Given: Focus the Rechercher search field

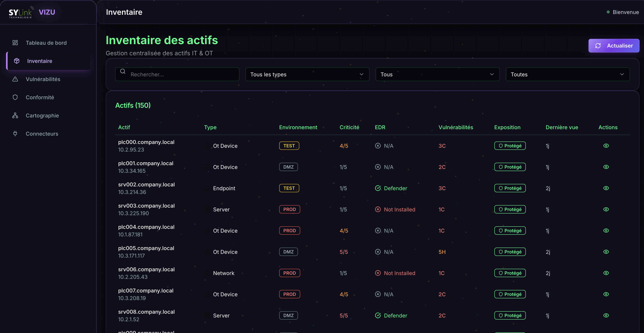Looking at the screenshot, I should pos(183,74).
